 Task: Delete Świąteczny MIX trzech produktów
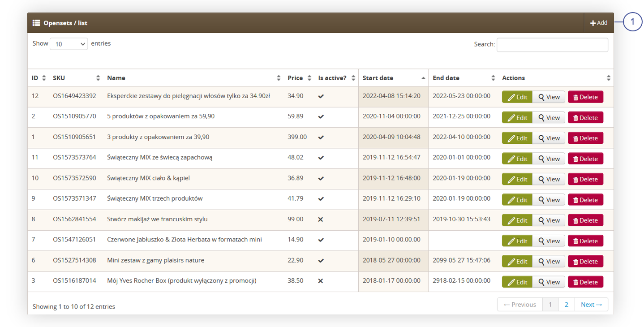585,200
